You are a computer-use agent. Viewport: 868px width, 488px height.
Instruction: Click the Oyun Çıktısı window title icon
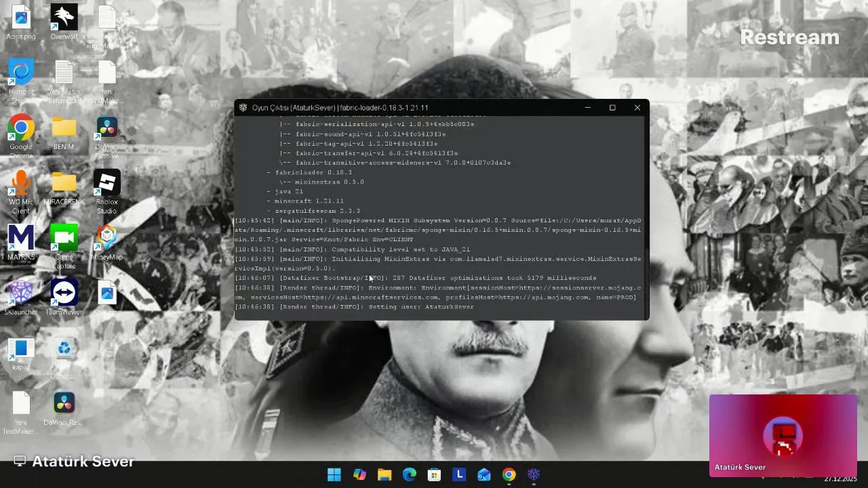243,108
